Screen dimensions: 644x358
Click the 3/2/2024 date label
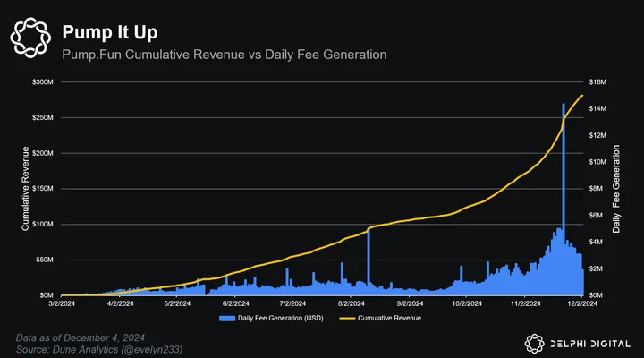point(62,303)
